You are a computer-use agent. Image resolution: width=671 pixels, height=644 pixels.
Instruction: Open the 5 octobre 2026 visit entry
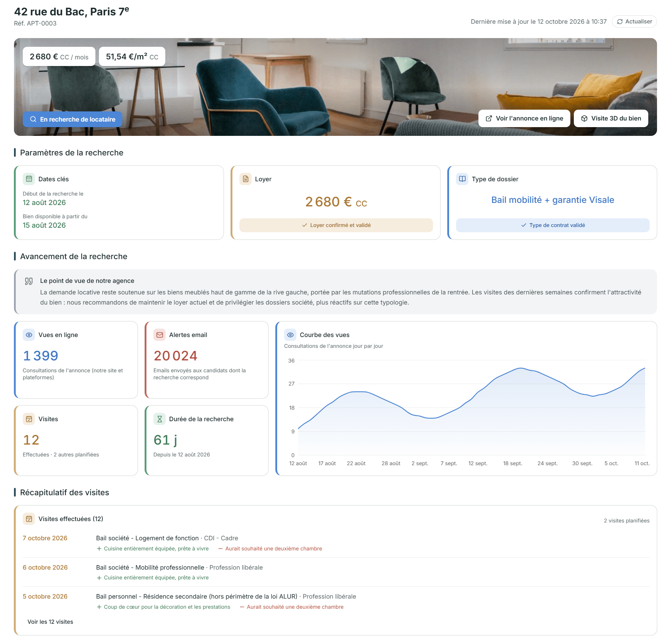336,601
